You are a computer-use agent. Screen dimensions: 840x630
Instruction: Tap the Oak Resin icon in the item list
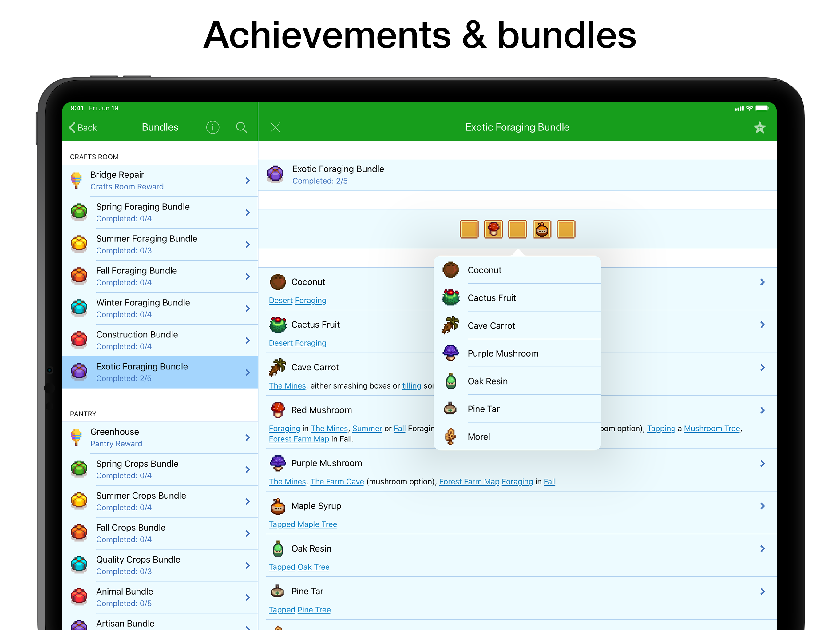click(x=278, y=549)
